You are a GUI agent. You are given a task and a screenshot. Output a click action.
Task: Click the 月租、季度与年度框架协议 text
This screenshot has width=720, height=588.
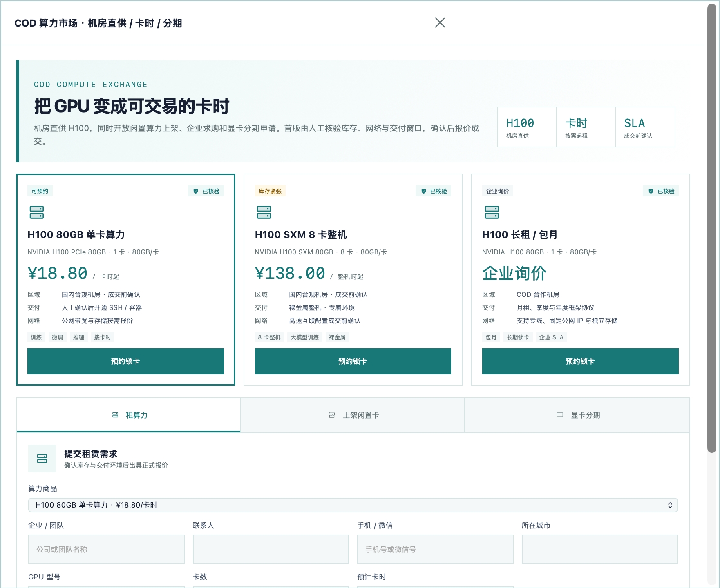555,307
